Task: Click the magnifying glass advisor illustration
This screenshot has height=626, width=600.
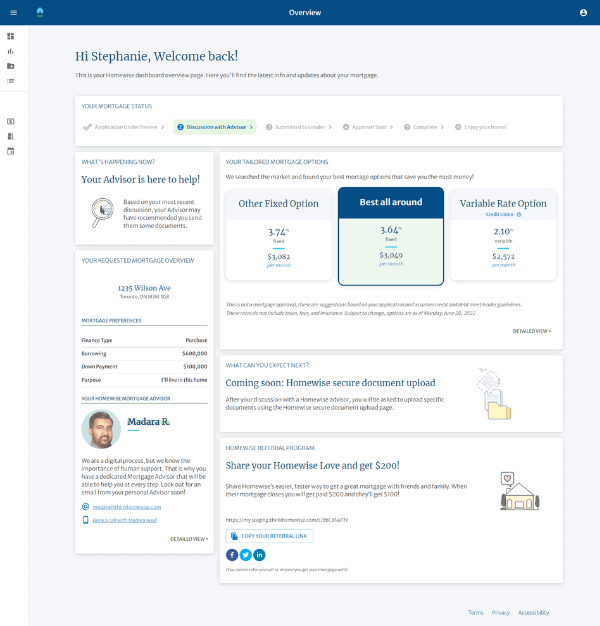Action: [x=102, y=212]
